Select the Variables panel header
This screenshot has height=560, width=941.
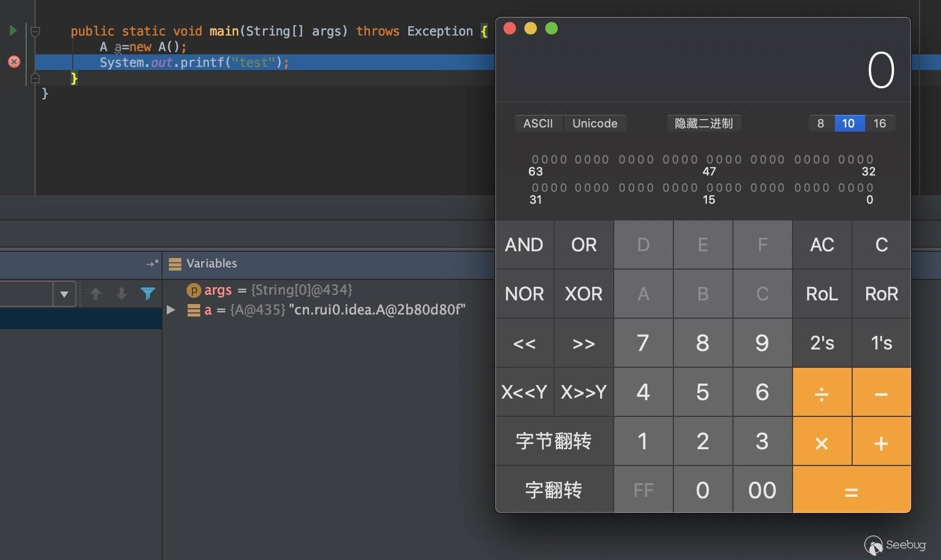[x=211, y=264]
